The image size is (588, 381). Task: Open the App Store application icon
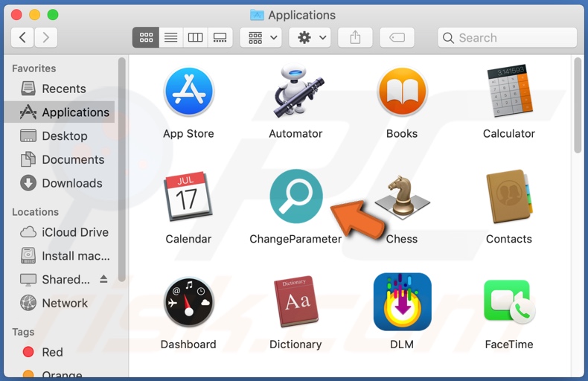tap(188, 92)
